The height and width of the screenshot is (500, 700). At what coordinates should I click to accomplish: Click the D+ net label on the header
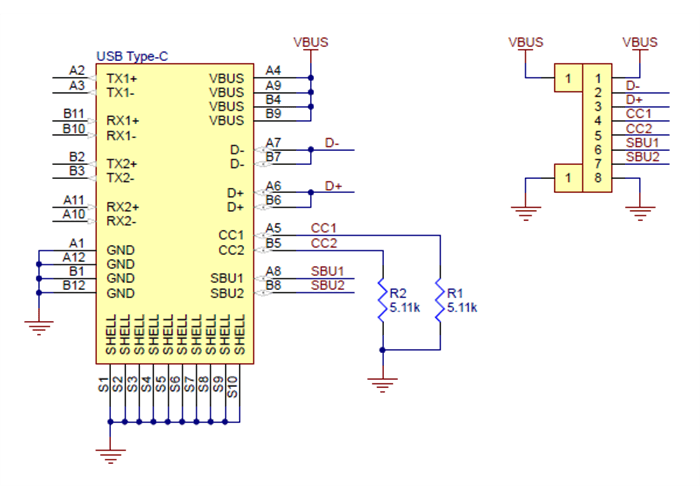click(634, 100)
